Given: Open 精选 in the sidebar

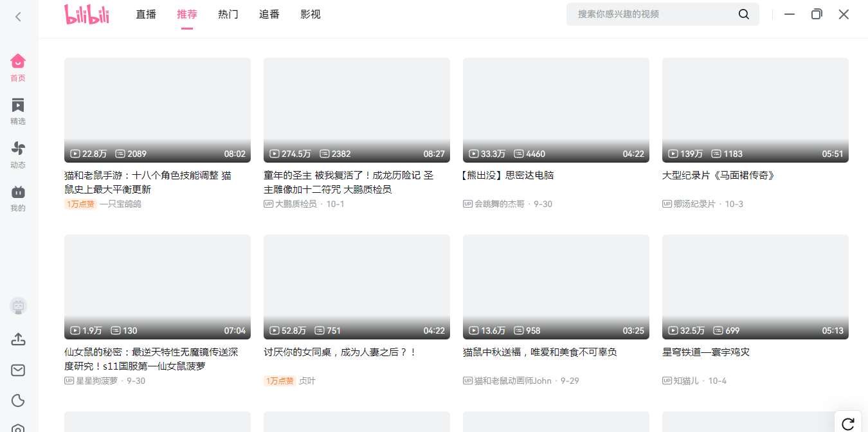Looking at the screenshot, I should coord(18,111).
